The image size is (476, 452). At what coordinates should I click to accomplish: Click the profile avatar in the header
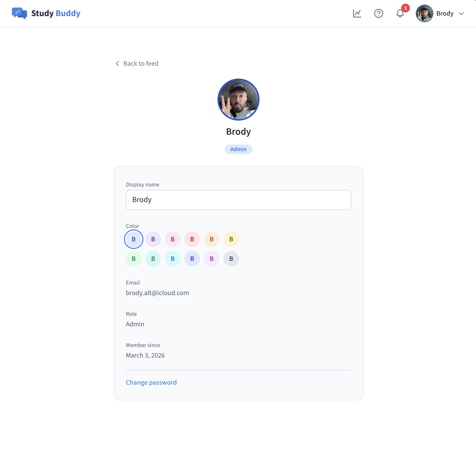point(425,13)
